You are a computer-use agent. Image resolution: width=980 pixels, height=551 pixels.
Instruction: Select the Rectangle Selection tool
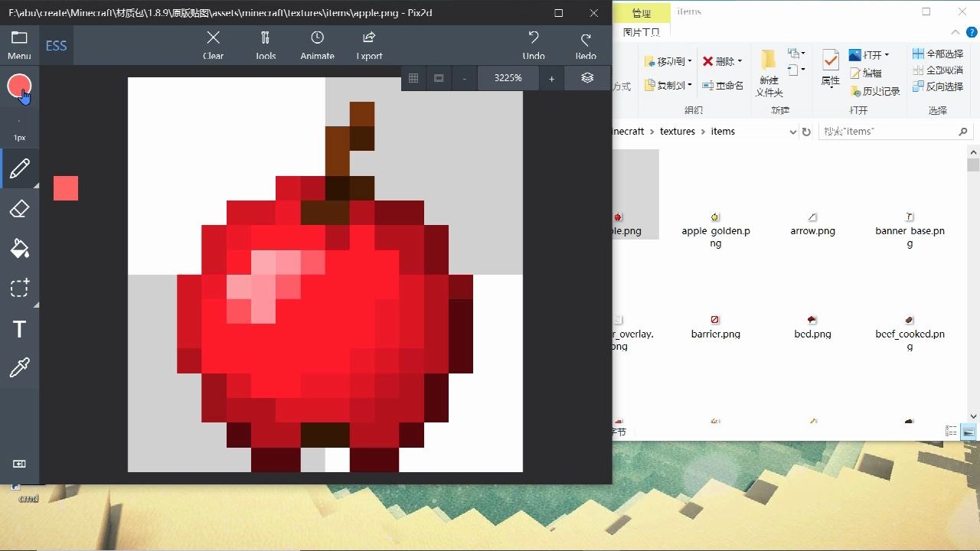pyautogui.click(x=19, y=289)
